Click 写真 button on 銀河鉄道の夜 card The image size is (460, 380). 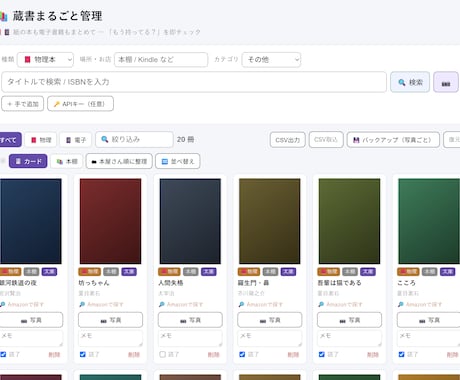coord(31,320)
